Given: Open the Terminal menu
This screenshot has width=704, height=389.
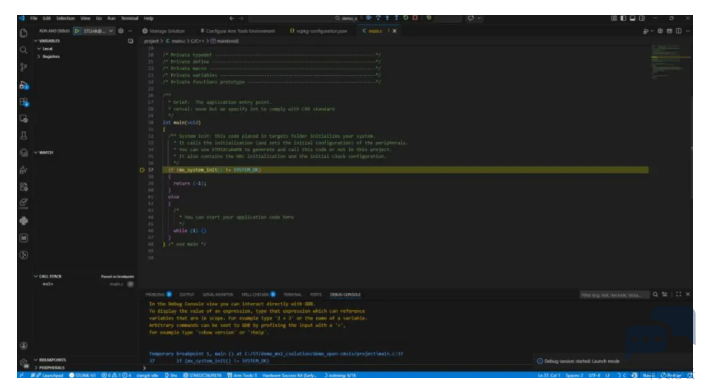Looking at the screenshot, I should tap(130, 18).
